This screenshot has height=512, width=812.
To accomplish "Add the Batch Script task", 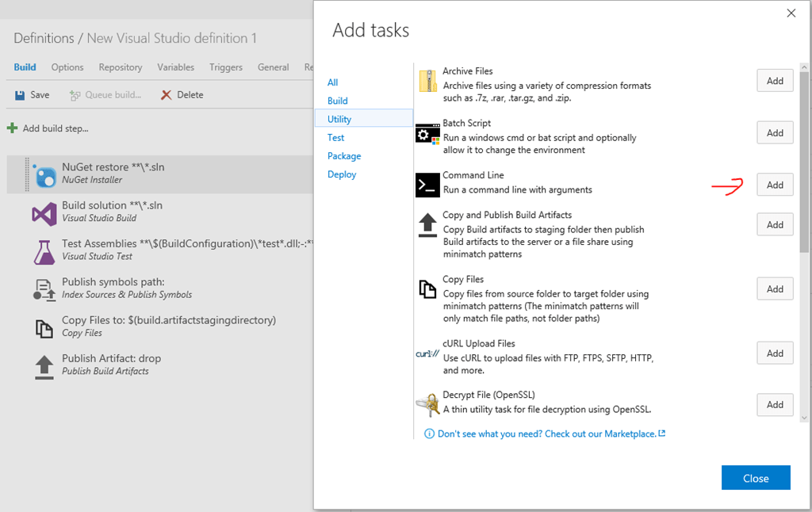I will pyautogui.click(x=775, y=133).
